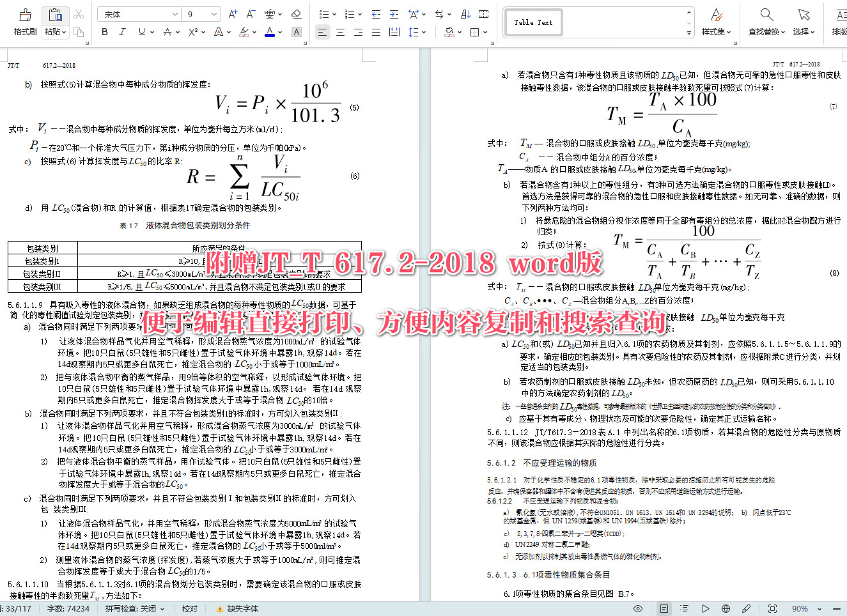Image resolution: width=847 pixels, height=616 pixels.
Task: Open the 宋体 font family dropdown
Action: (174, 14)
